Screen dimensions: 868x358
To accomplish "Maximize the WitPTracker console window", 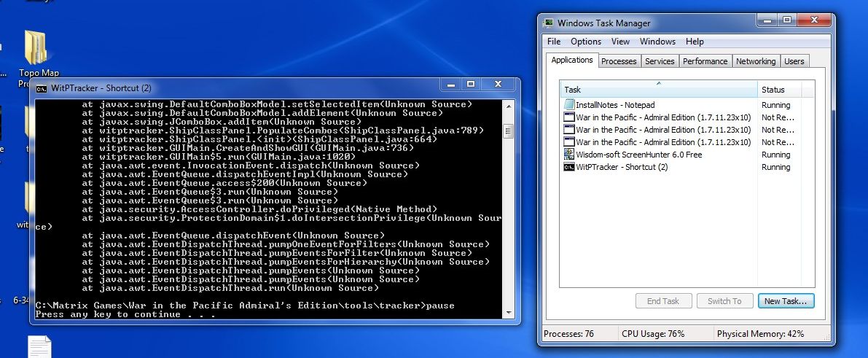I will 471,85.
